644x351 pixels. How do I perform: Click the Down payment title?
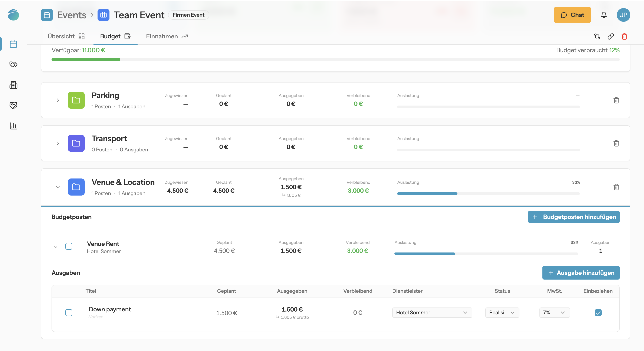tap(110, 309)
